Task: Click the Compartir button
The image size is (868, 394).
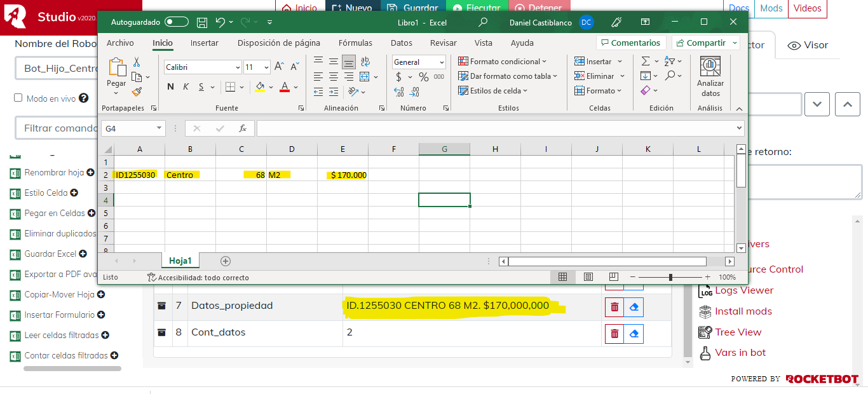Action: [x=705, y=43]
